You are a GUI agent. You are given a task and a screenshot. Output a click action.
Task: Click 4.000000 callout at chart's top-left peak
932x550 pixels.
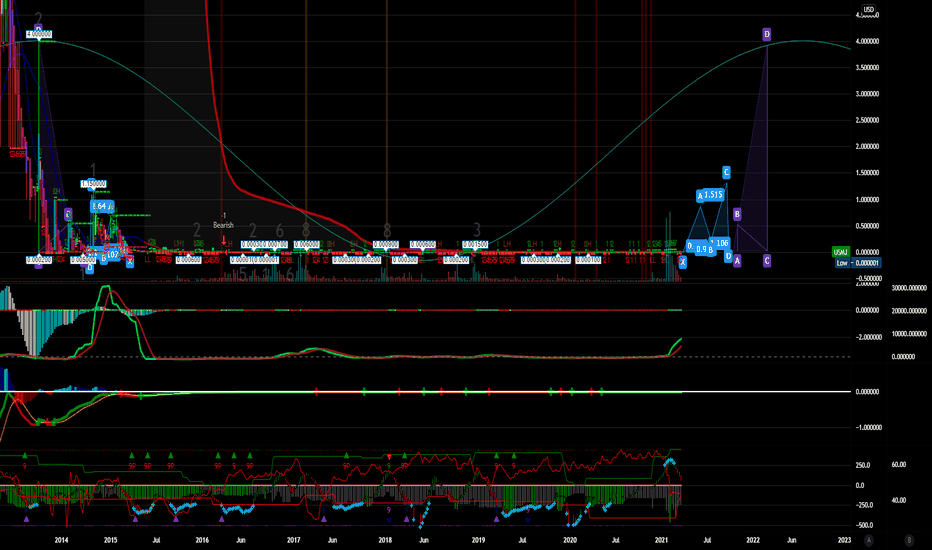(39, 34)
